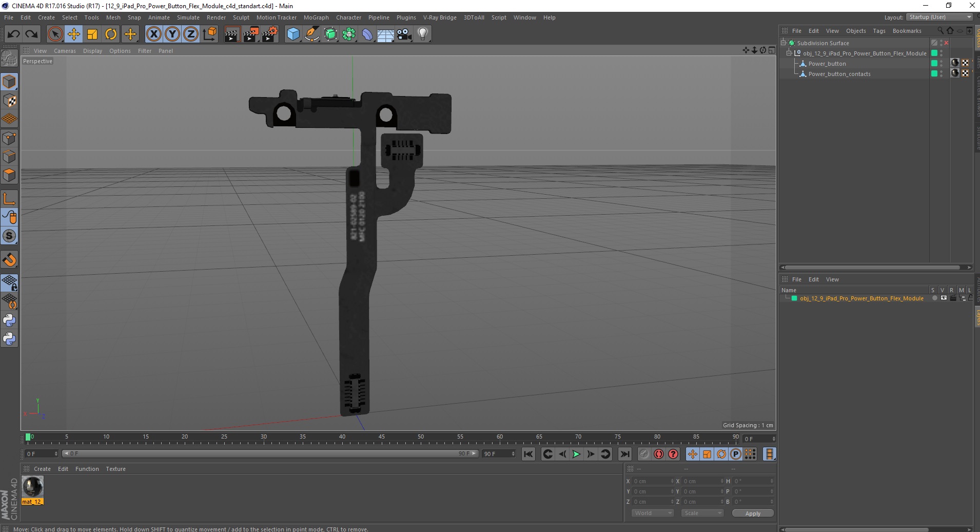This screenshot has height=532, width=980.
Task: Open the viewport Cameras menu
Action: coord(65,51)
